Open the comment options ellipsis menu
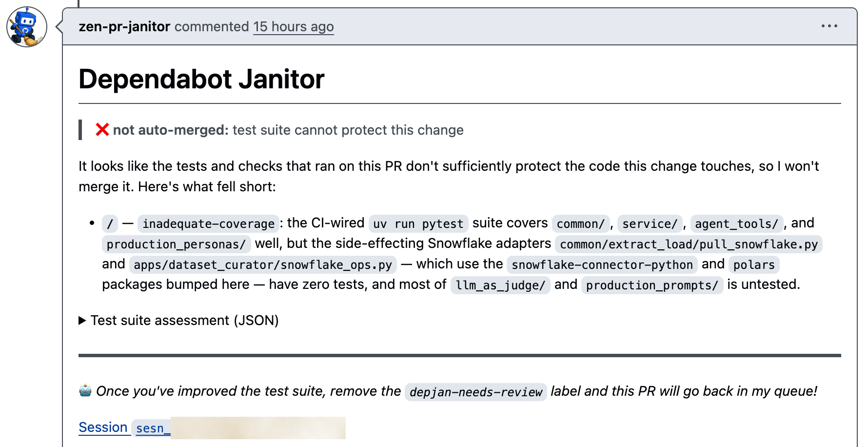The height and width of the screenshot is (447, 868). click(829, 26)
